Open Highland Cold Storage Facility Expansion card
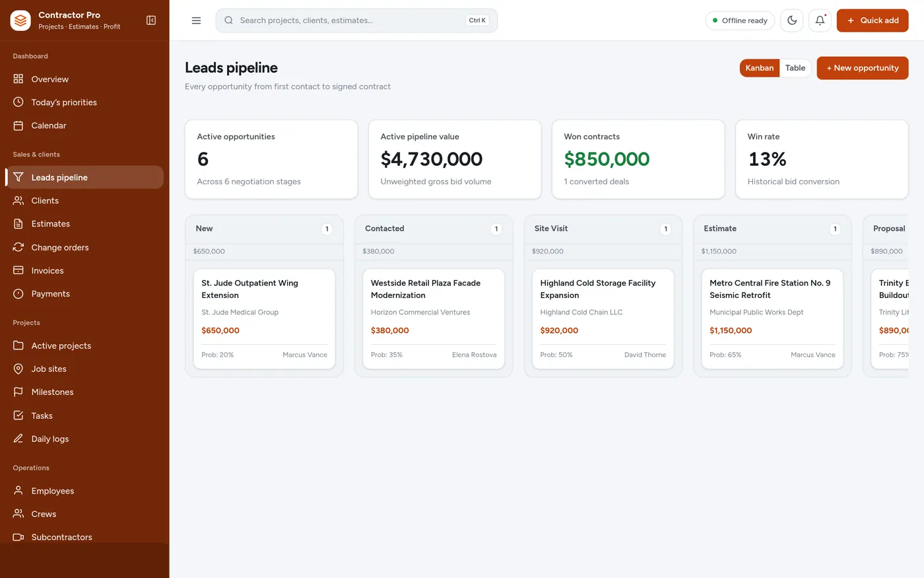The height and width of the screenshot is (578, 924). click(x=603, y=318)
